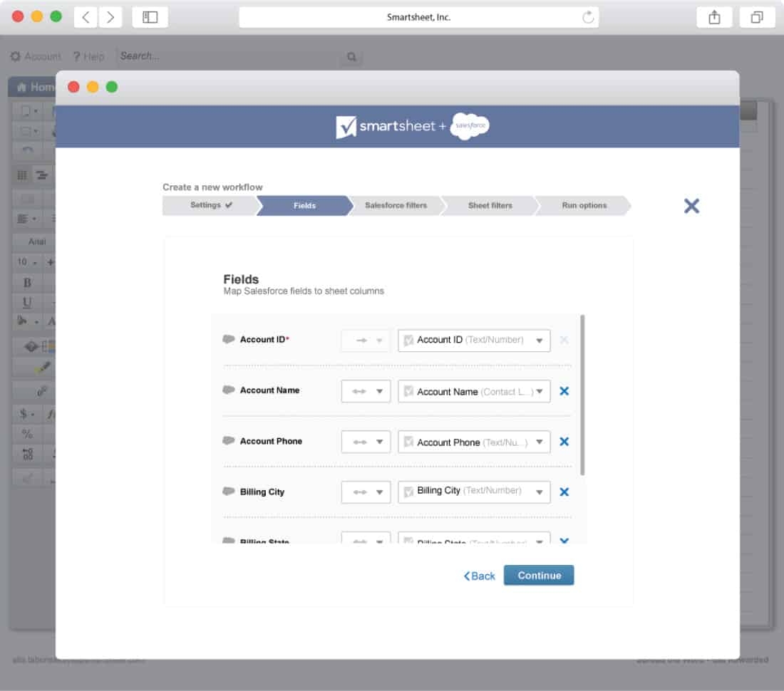Click the 'Map Salesforce fields to sheet columns' text
This screenshot has height=691, width=784.
[304, 291]
